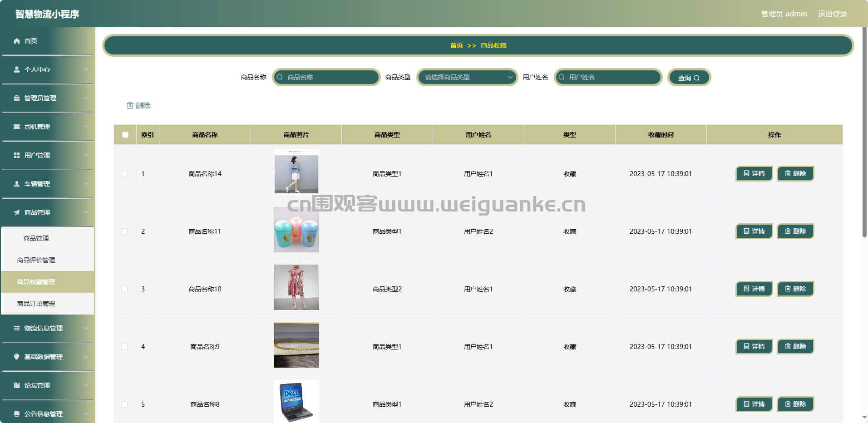Viewport: 868px width, 423px height.
Task: Click the paper-plane icon for 商品管理
Action: tap(17, 212)
